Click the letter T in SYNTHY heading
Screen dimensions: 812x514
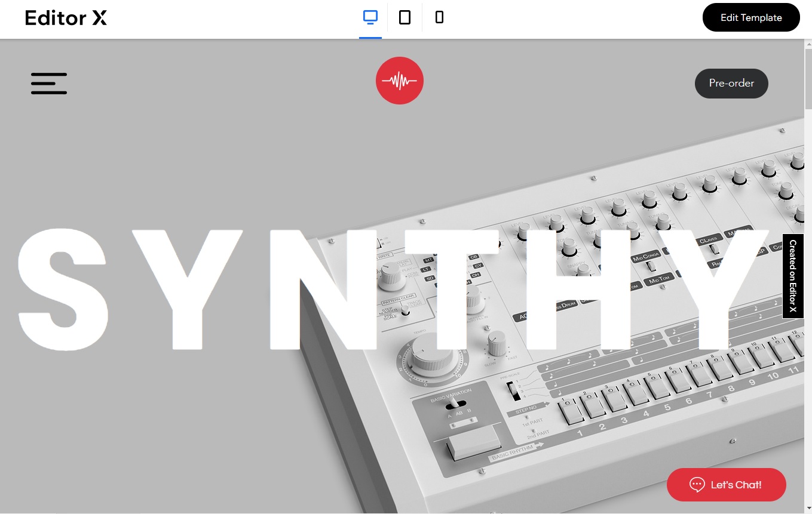[x=451, y=289]
